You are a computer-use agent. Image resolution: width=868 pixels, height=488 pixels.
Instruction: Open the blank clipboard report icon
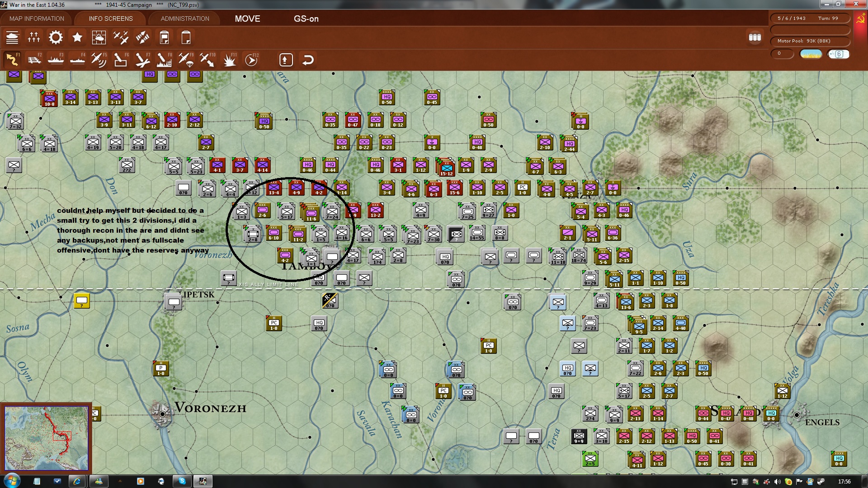(186, 38)
